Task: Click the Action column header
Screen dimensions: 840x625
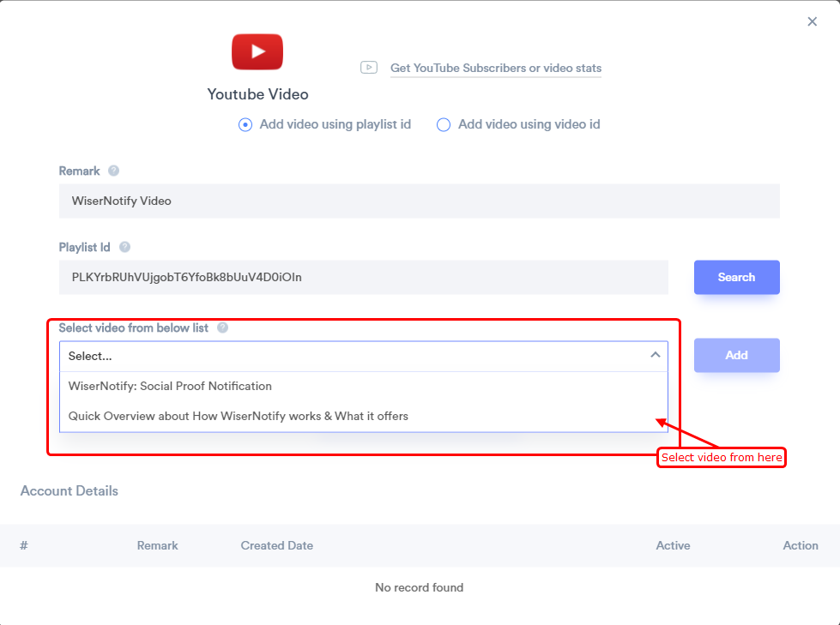Action: [x=801, y=545]
